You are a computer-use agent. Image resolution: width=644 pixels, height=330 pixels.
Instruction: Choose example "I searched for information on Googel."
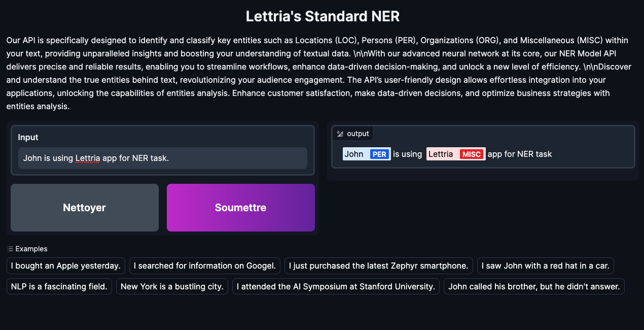[207, 266]
